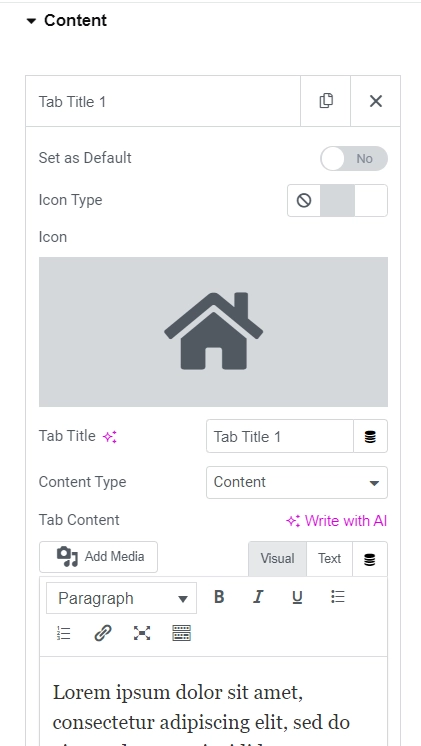Open the Content Type dropdown
The height and width of the screenshot is (746, 421).
297,482
